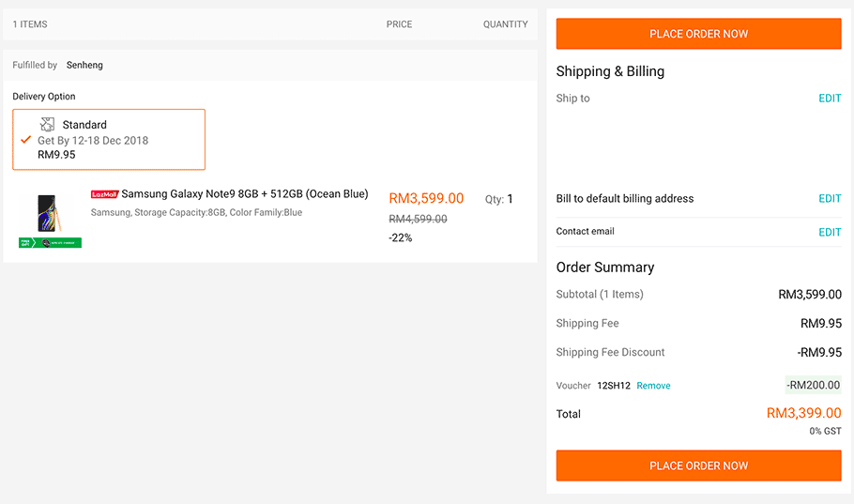Image resolution: width=854 pixels, height=504 pixels.
Task: Click the Senheng seller name
Action: [84, 66]
